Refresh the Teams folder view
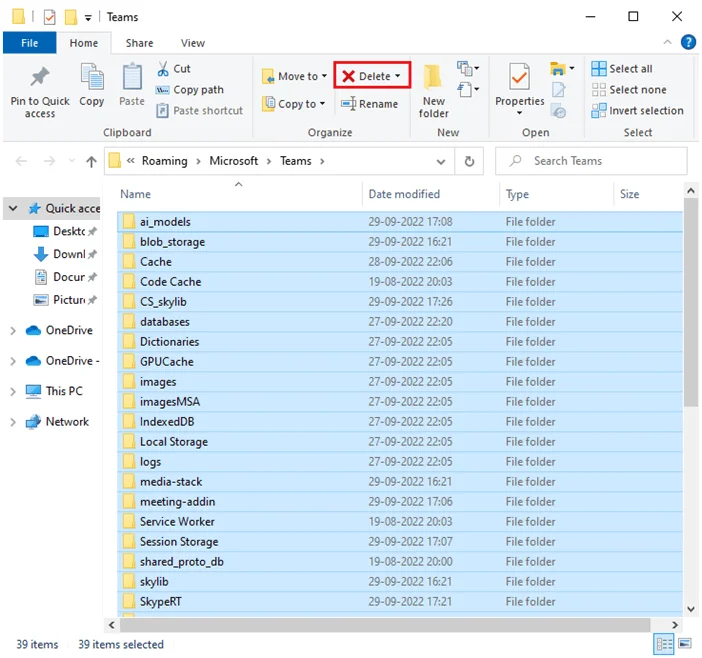Viewport: 702px width, 658px height. point(469,161)
